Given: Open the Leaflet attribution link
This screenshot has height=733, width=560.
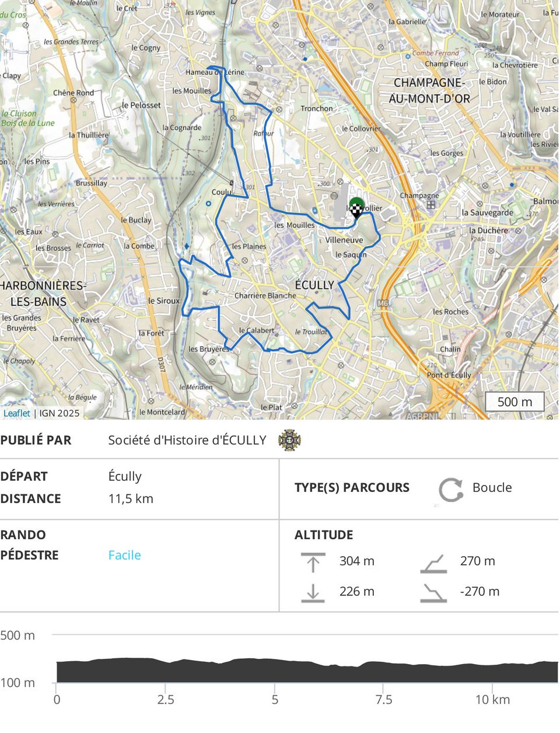Looking at the screenshot, I should [x=17, y=413].
